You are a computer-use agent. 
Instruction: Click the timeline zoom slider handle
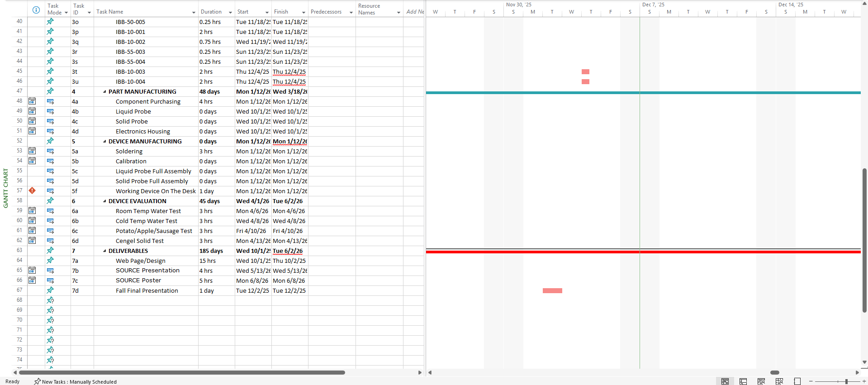846,381
